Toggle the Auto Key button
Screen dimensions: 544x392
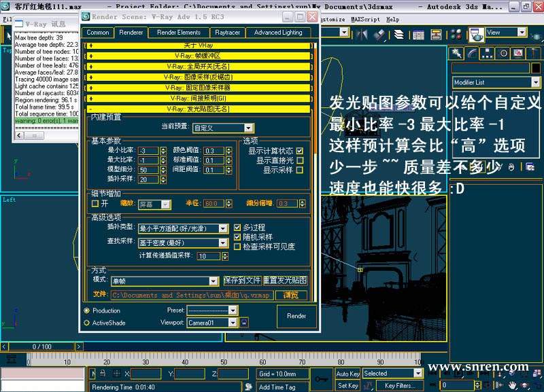(347, 374)
